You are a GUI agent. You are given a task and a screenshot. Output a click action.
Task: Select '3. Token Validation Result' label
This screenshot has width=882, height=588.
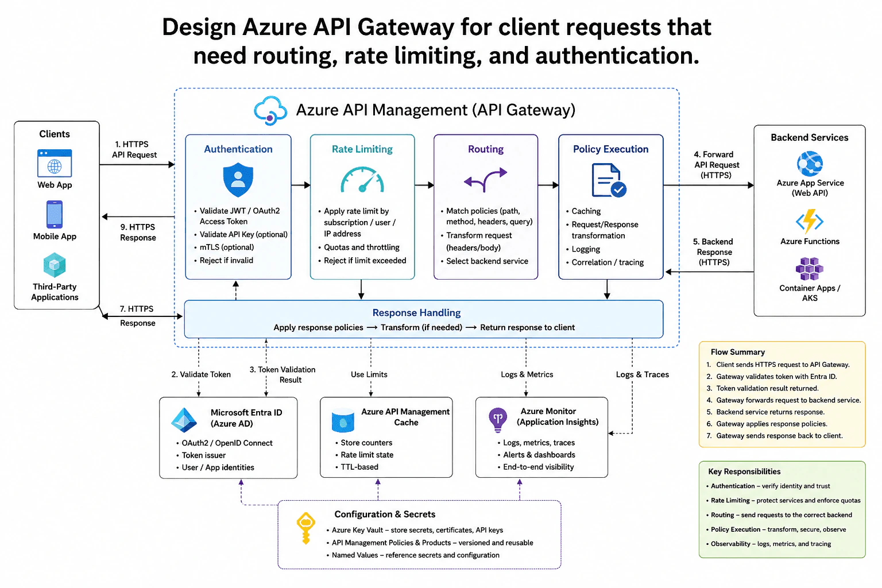283,374
